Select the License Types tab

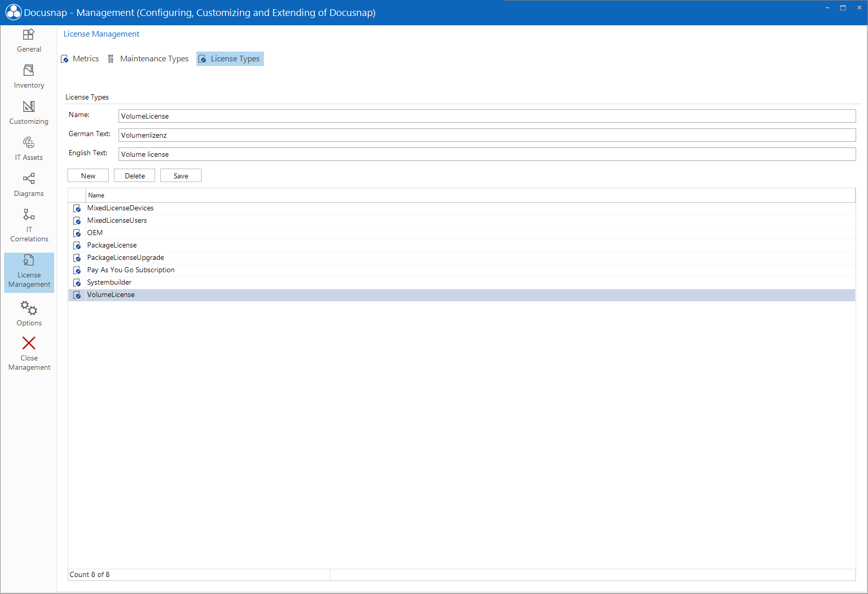(x=230, y=59)
